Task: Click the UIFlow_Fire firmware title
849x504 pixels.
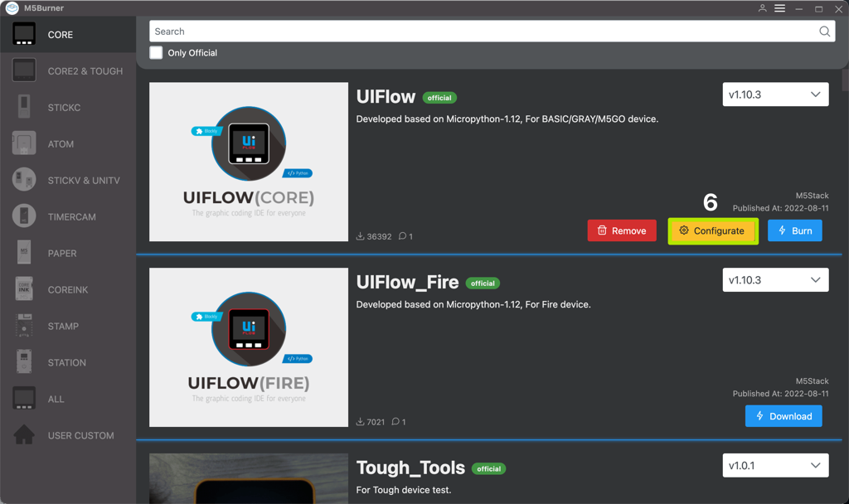Action: pyautogui.click(x=407, y=282)
